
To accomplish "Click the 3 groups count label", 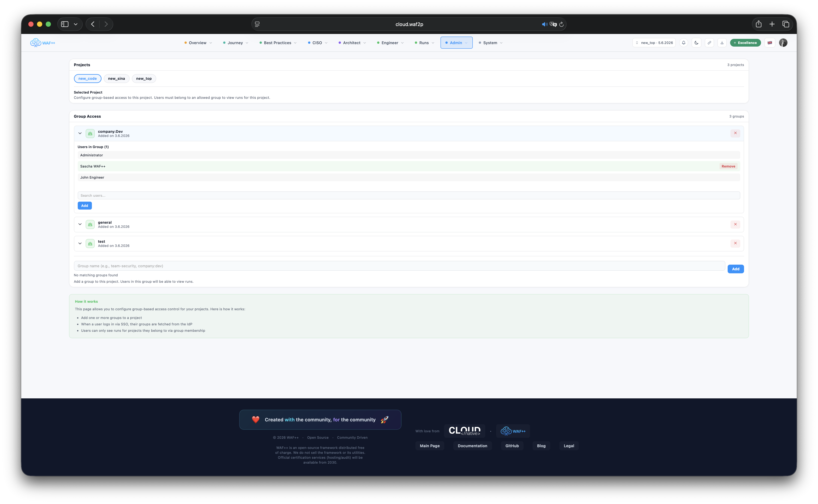I will pyautogui.click(x=736, y=116).
